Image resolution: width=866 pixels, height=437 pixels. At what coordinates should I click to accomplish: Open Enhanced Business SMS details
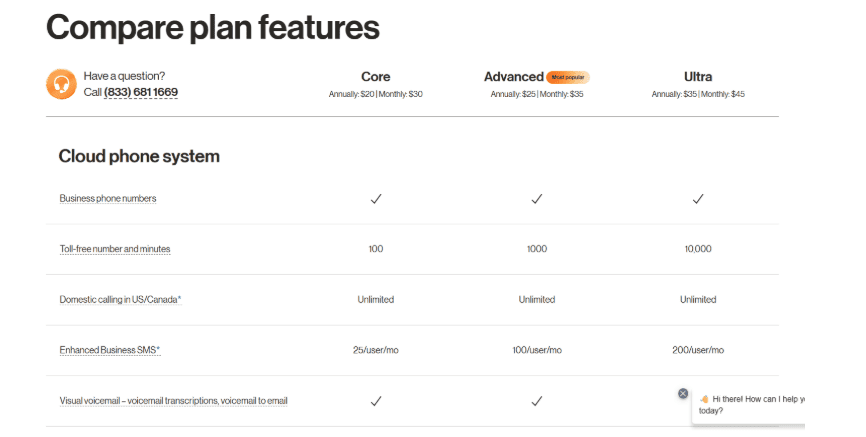[110, 350]
